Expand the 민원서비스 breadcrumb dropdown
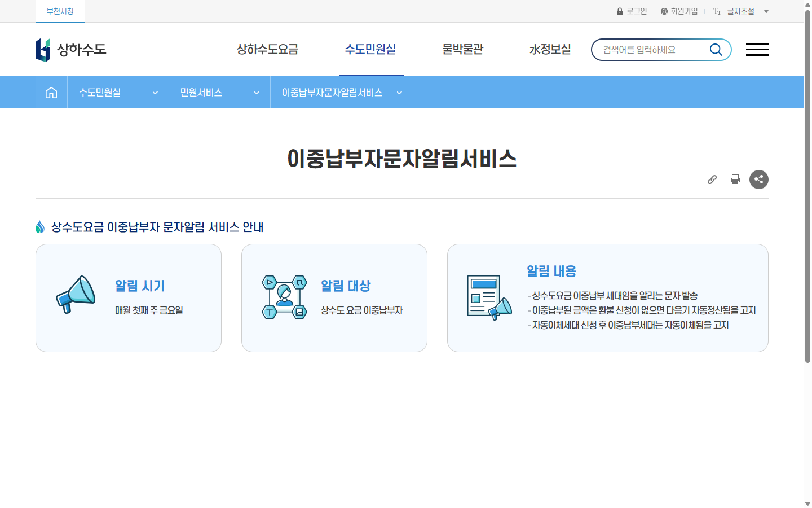This screenshot has width=812, height=508. point(219,93)
